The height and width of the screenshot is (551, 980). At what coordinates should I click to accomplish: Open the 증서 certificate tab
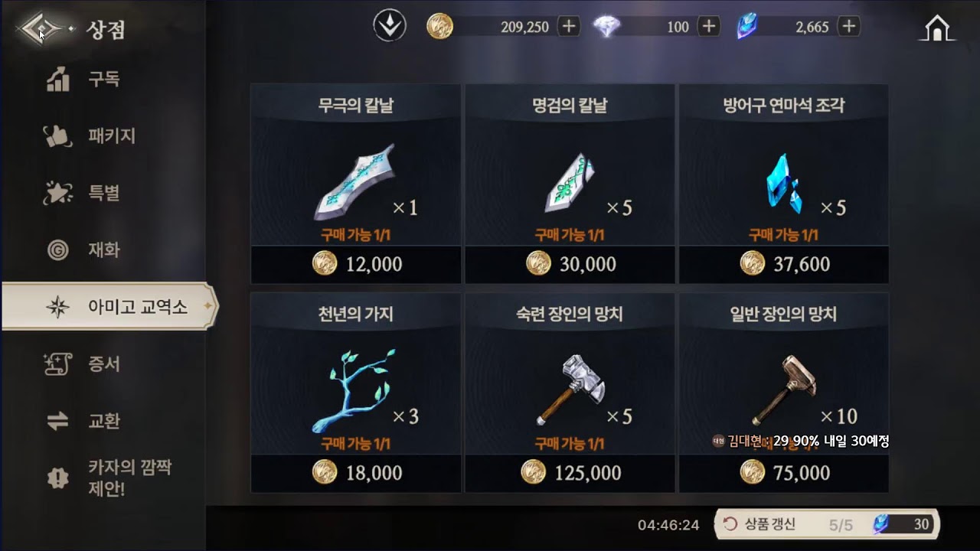(x=103, y=364)
